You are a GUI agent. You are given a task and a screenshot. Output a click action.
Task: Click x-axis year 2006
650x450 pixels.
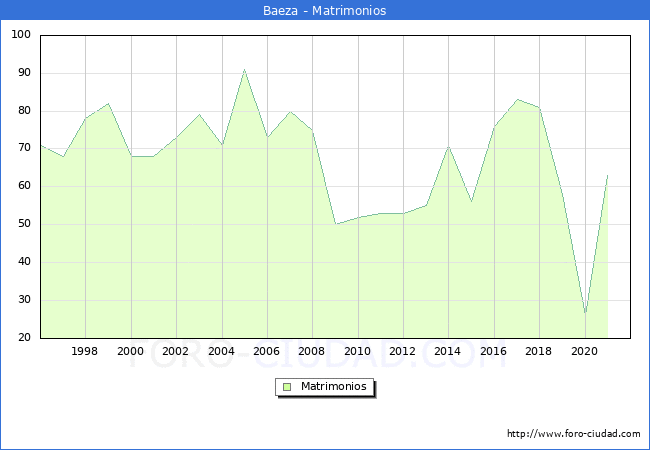(267, 351)
